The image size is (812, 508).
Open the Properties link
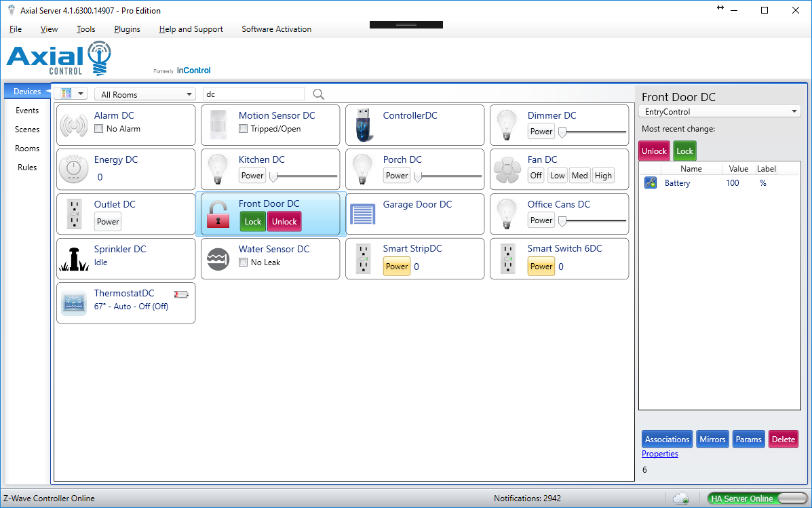[659, 454]
